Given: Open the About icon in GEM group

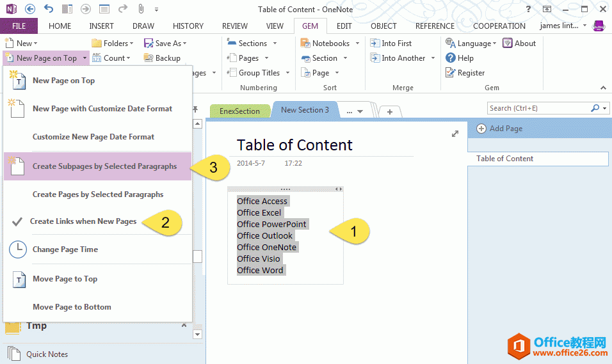Looking at the screenshot, I should (x=508, y=44).
